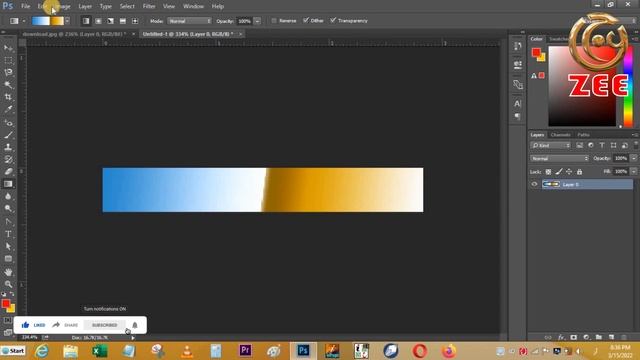Open the options bar Opacity slider arrow

[x=257, y=21]
